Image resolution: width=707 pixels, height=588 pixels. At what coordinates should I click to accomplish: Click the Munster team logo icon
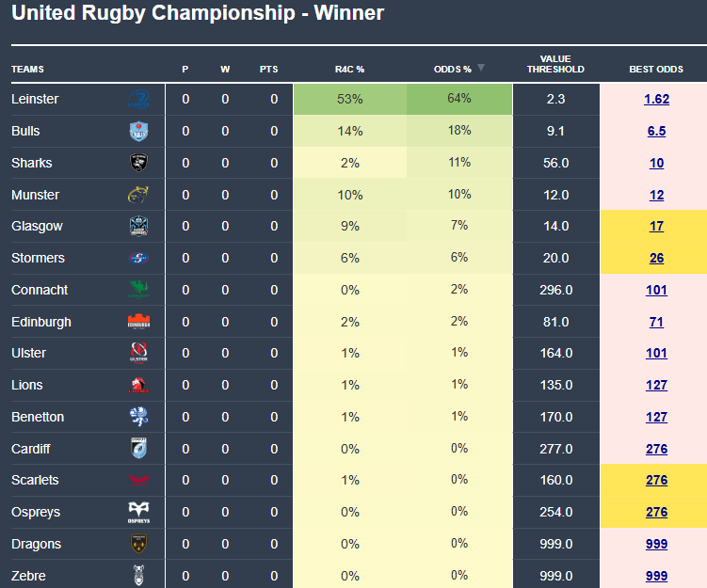pos(139,195)
